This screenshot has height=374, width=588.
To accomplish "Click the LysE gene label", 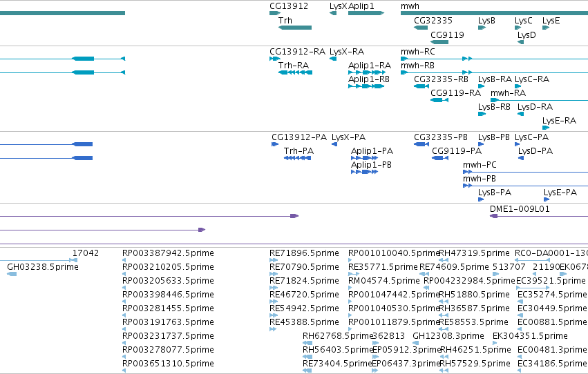I will click(x=551, y=20).
